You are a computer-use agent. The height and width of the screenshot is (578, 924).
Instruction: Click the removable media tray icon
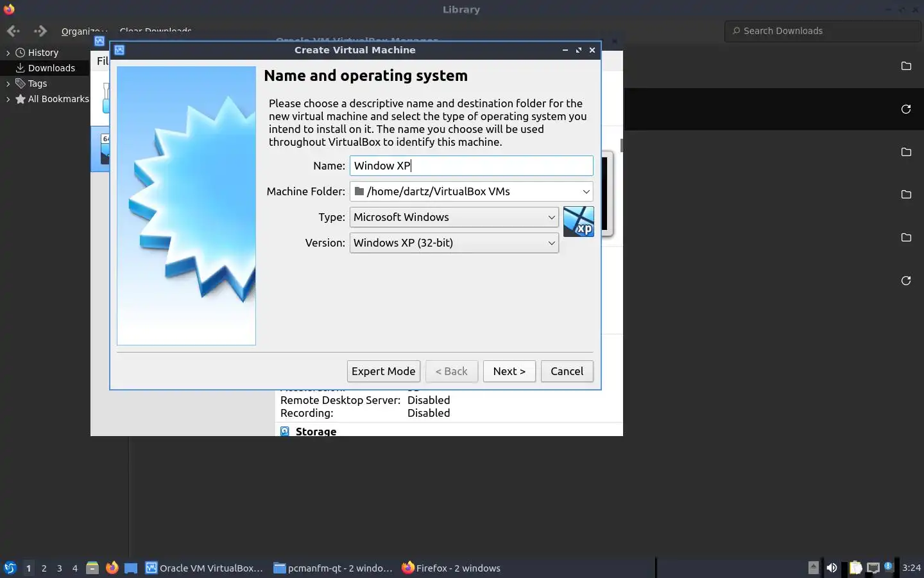point(813,567)
